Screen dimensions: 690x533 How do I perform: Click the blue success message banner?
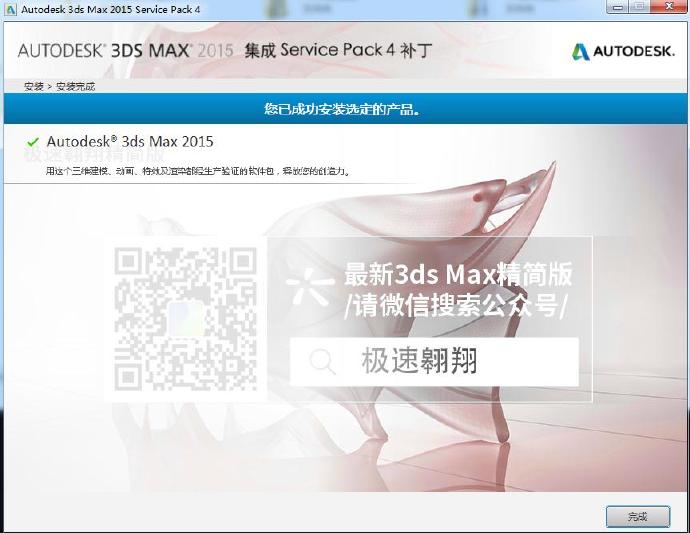(344, 108)
